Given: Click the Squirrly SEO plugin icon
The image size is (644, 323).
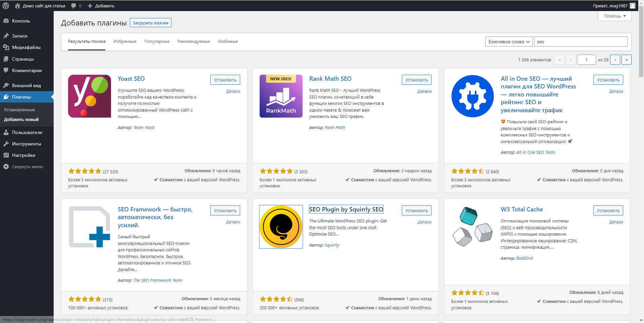Looking at the screenshot, I should point(281,227).
